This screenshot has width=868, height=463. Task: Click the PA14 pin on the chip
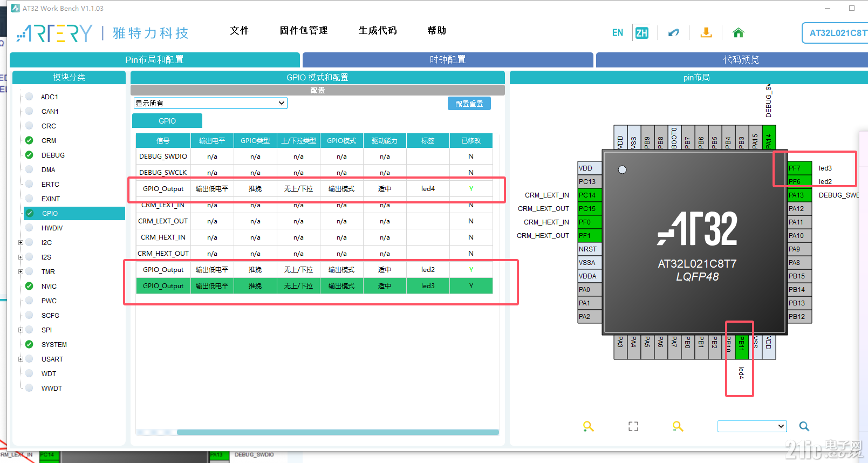pyautogui.click(x=769, y=137)
